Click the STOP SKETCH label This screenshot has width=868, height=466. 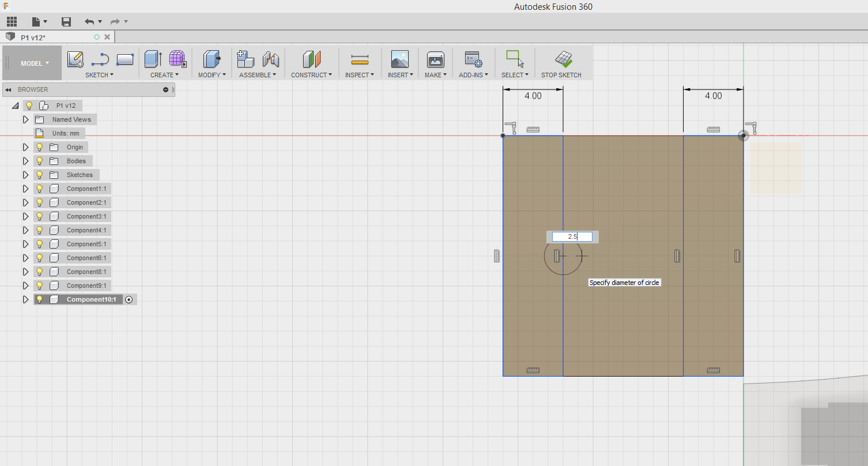561,75
